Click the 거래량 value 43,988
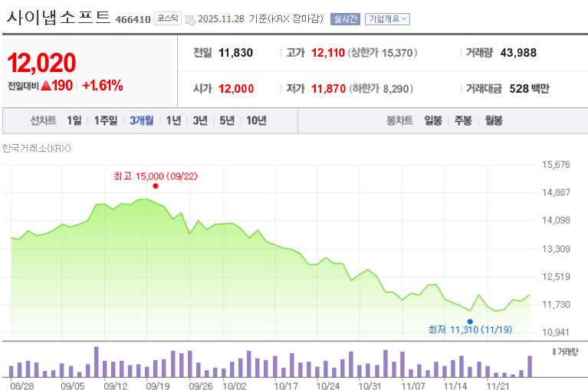This screenshot has width=588, height=390. (x=518, y=53)
